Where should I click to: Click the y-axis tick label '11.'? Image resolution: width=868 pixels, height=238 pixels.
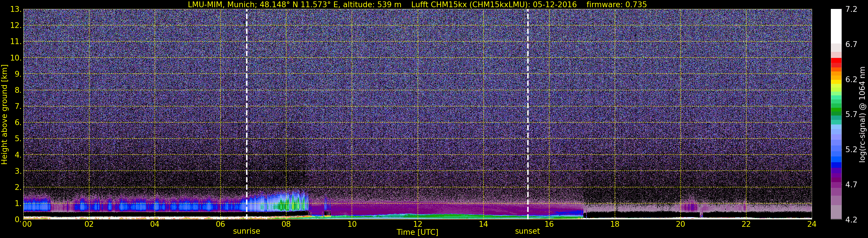pos(16,42)
